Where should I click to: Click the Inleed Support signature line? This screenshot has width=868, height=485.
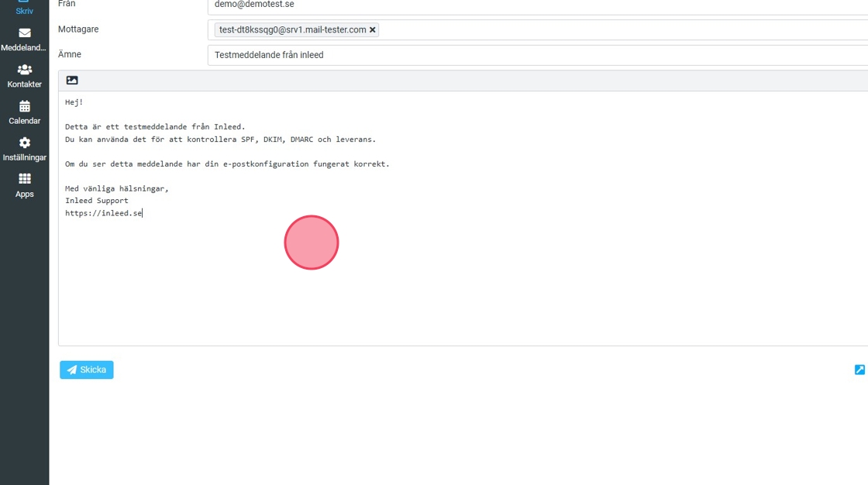coord(97,201)
